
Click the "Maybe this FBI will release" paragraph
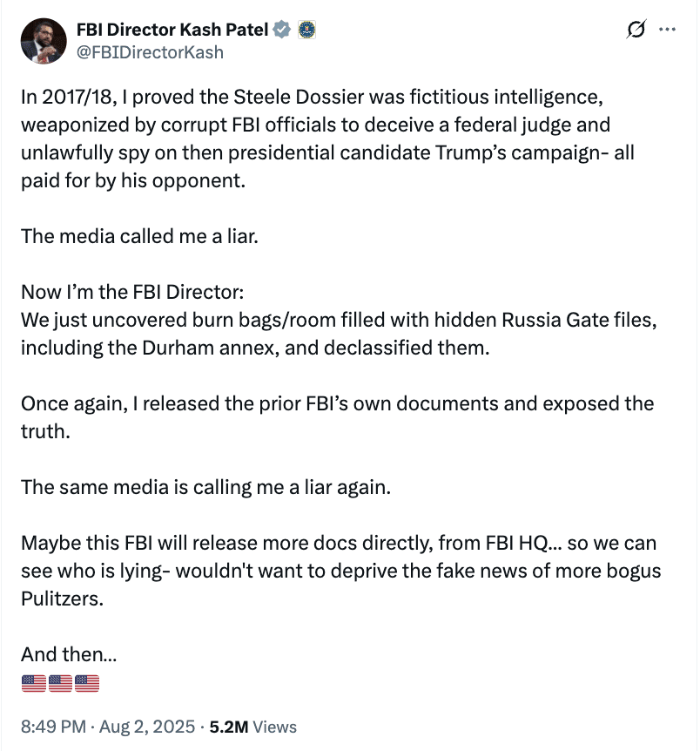(x=340, y=570)
